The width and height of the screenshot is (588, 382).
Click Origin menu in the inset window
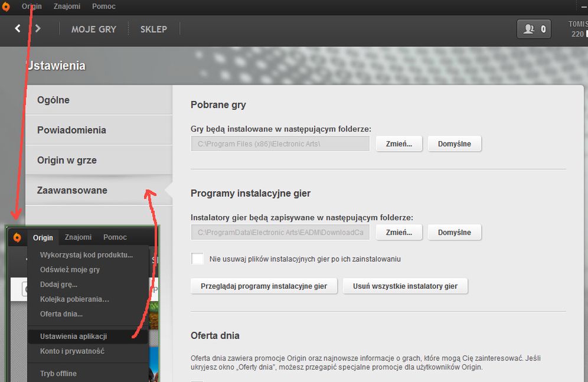pyautogui.click(x=43, y=238)
